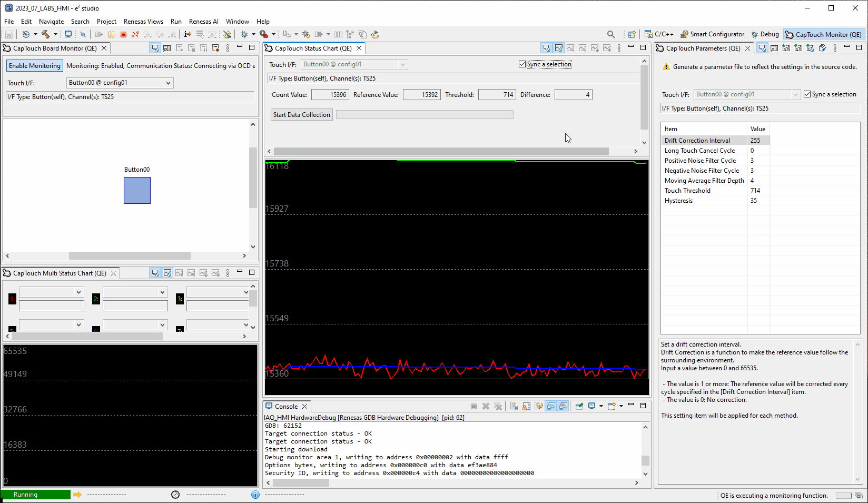Open the Smart Configurator perspective
Image resolution: width=868 pixels, height=503 pixels.
coord(712,34)
